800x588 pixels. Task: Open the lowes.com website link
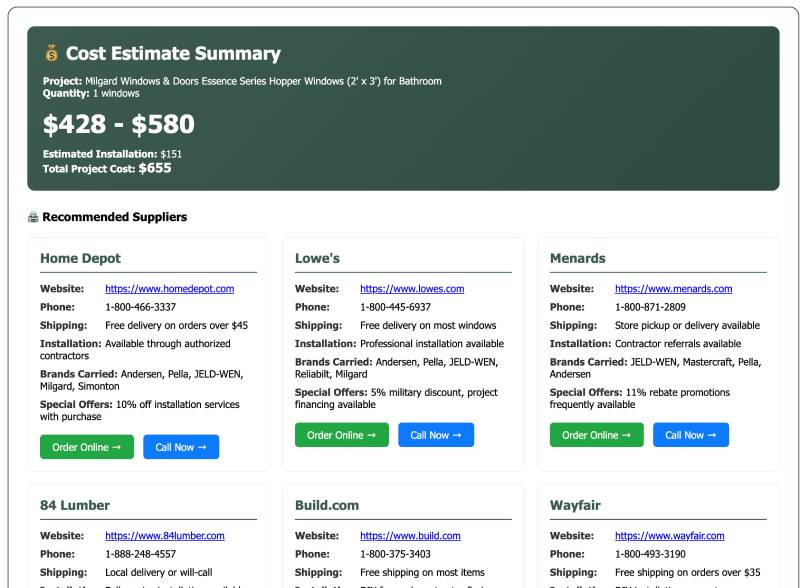pos(412,289)
